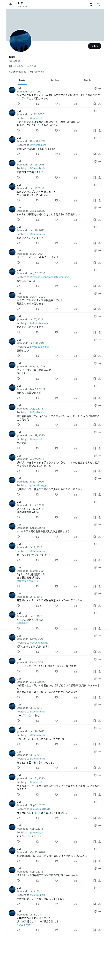110x980 pixels.
Task: Click the Grok icon in the profile header
Action: pos(91,5)
